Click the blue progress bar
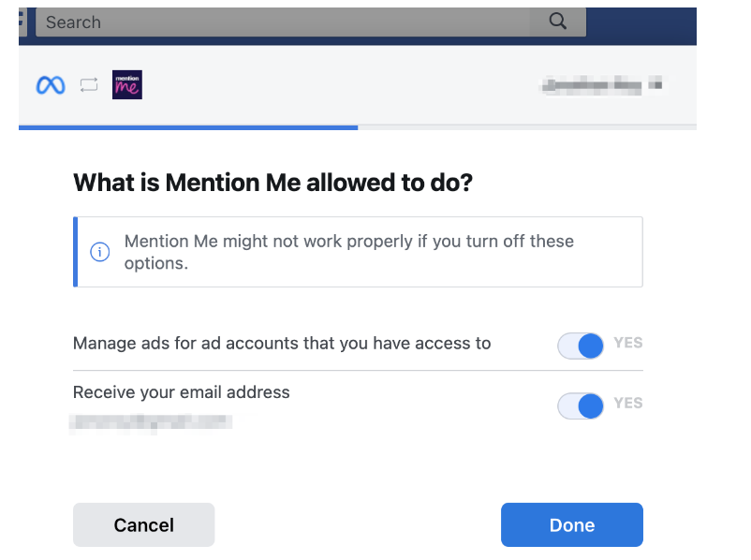Screen dimensions: 751x560 188,127
